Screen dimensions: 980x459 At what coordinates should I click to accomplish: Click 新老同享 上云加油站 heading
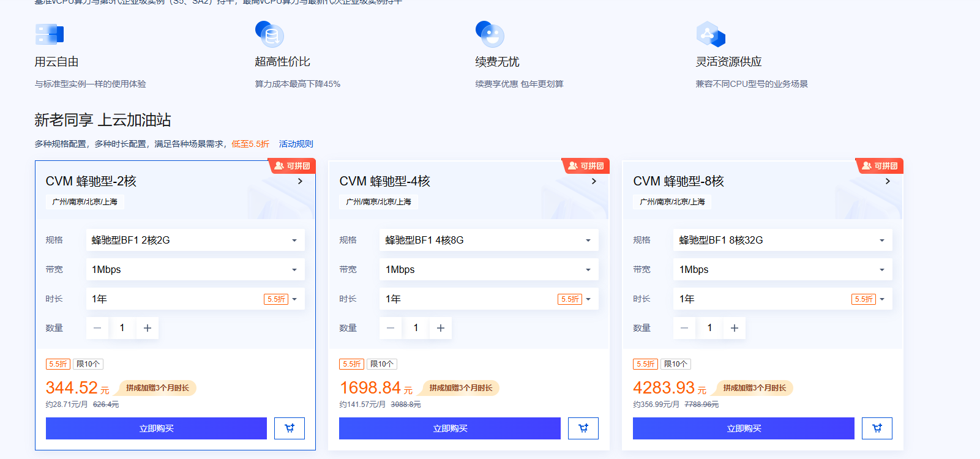[103, 120]
